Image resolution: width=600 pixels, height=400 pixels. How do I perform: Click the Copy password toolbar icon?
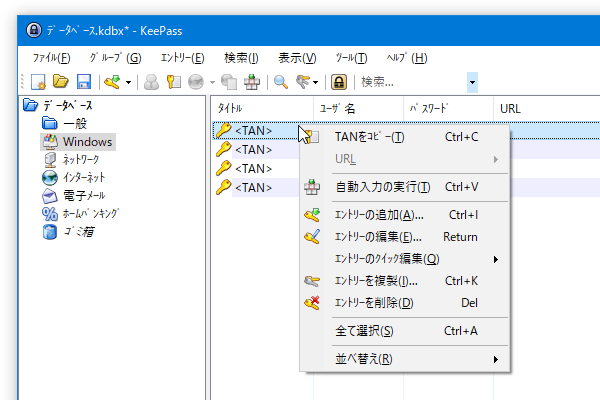[173, 82]
